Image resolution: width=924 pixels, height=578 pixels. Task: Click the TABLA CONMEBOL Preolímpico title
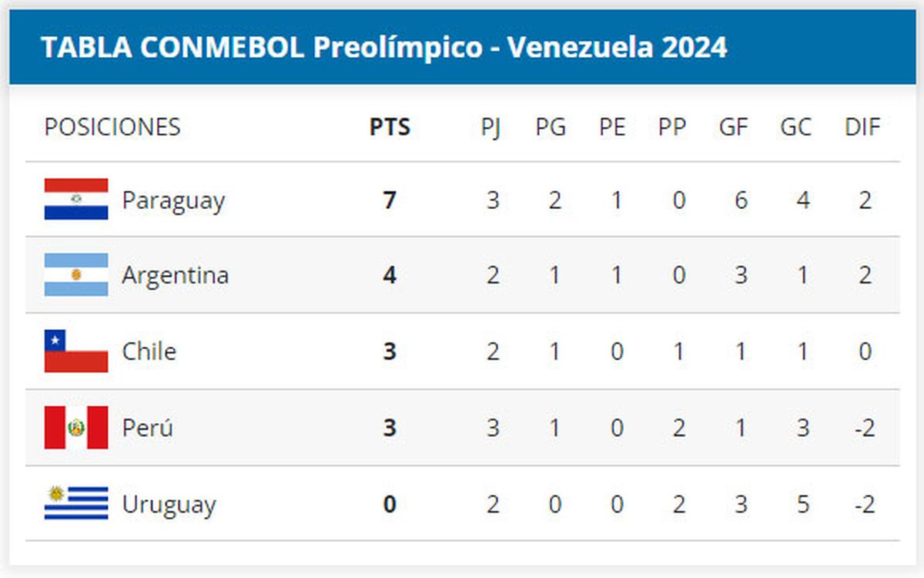[383, 48]
